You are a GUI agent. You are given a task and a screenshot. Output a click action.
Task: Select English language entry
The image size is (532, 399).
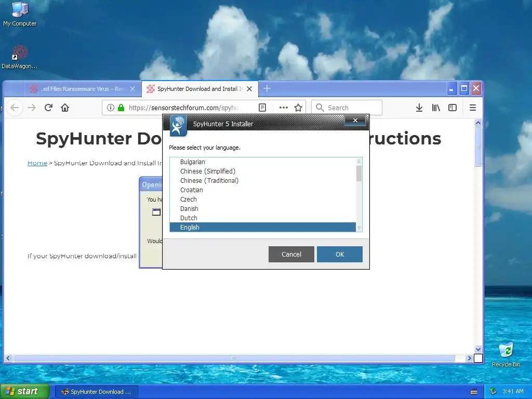tap(262, 228)
